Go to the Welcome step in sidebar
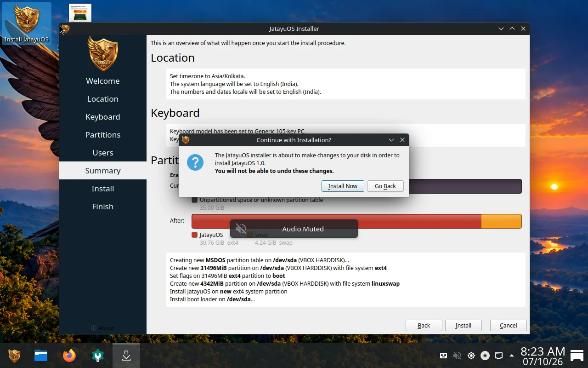This screenshot has height=368, width=588. (103, 81)
